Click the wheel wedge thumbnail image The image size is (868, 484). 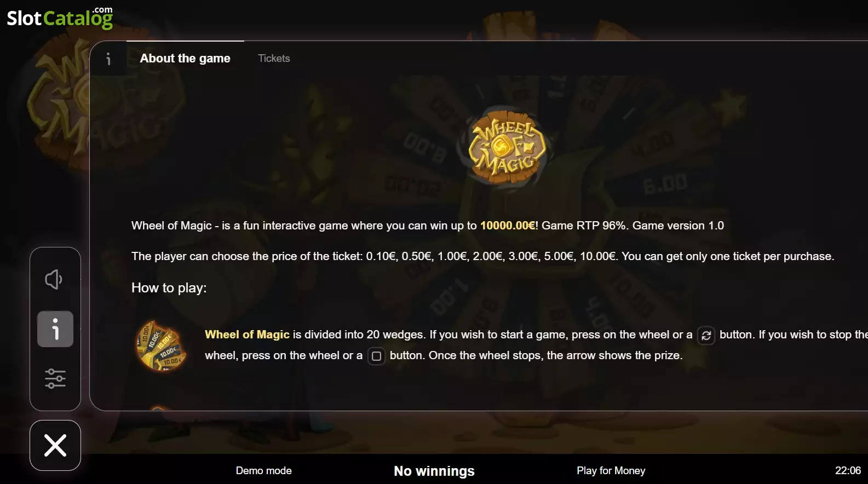[161, 345]
